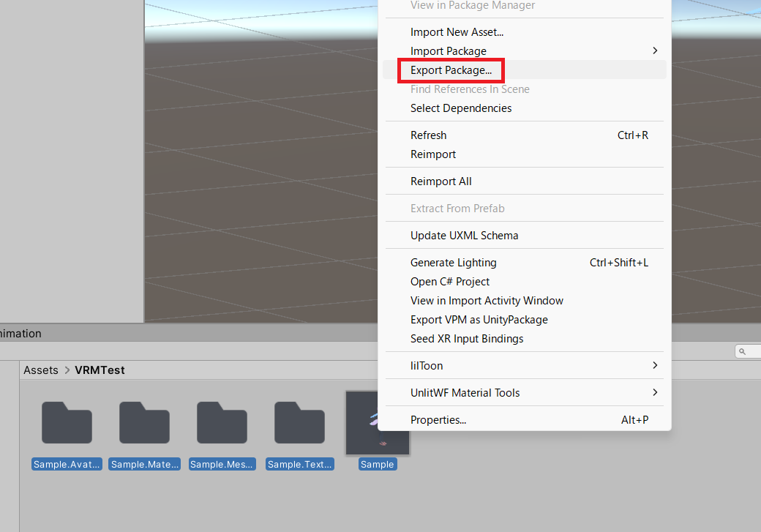
Task: Open the Sample.Textures folder icon
Action: point(299,422)
